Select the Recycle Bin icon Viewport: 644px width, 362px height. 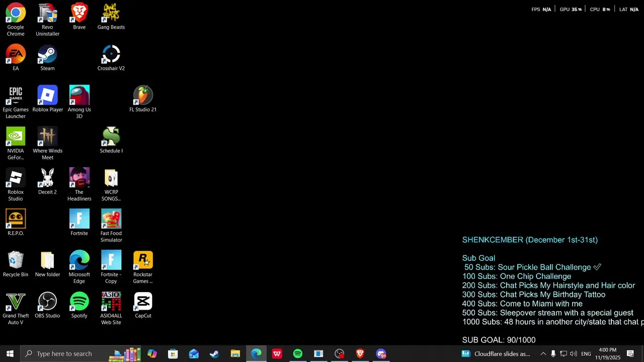[16, 264]
